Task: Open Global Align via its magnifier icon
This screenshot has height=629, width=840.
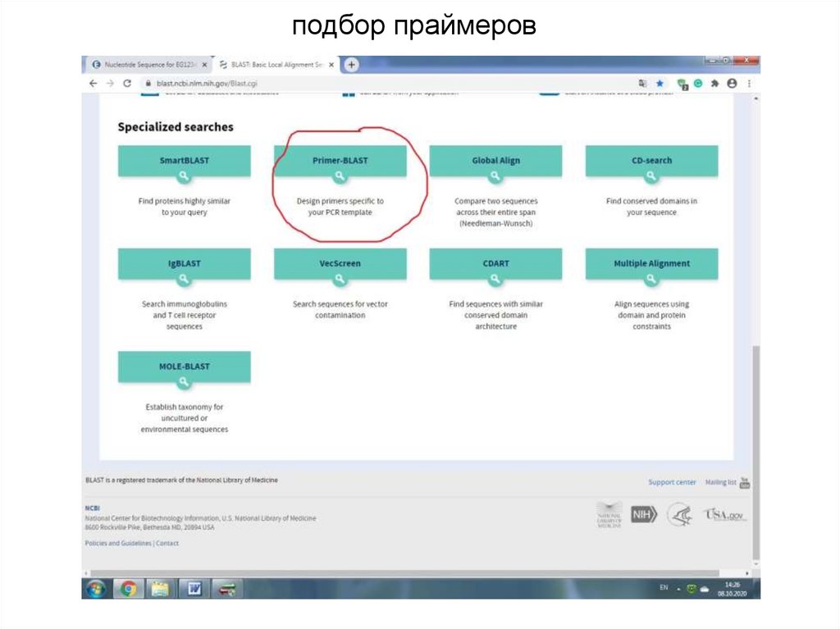Action: click(495, 175)
